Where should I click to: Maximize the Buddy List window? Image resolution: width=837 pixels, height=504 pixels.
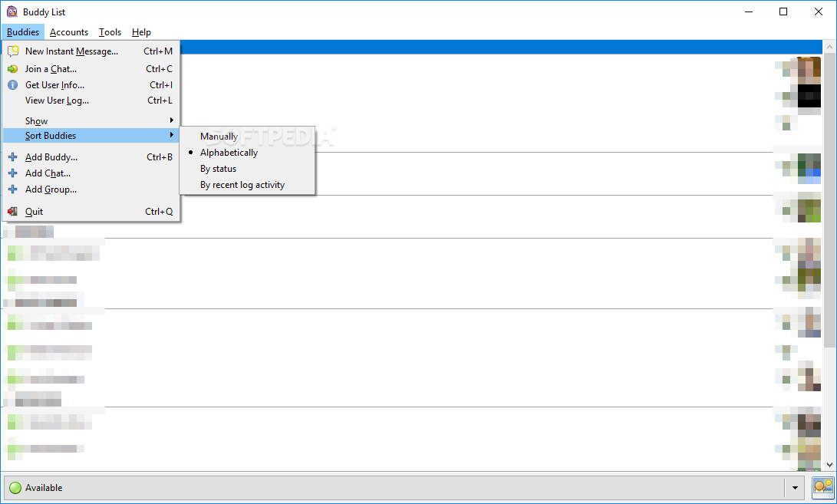(x=783, y=12)
